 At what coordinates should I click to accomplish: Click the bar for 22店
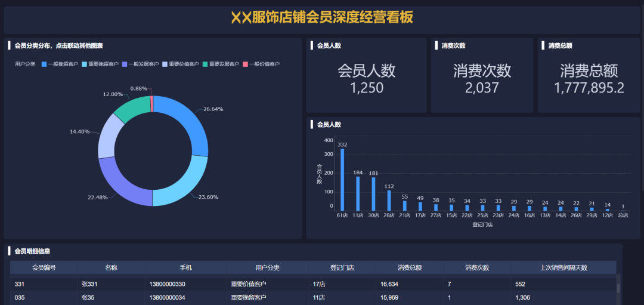467,208
